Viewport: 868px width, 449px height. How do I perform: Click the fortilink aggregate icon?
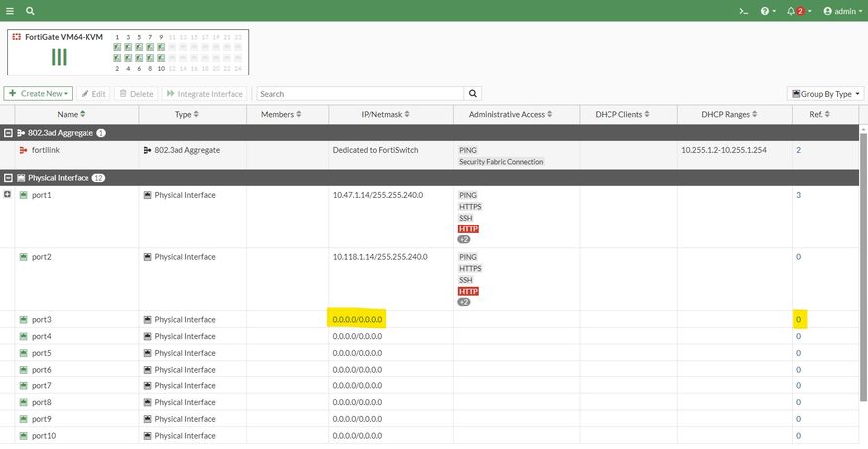pos(23,150)
